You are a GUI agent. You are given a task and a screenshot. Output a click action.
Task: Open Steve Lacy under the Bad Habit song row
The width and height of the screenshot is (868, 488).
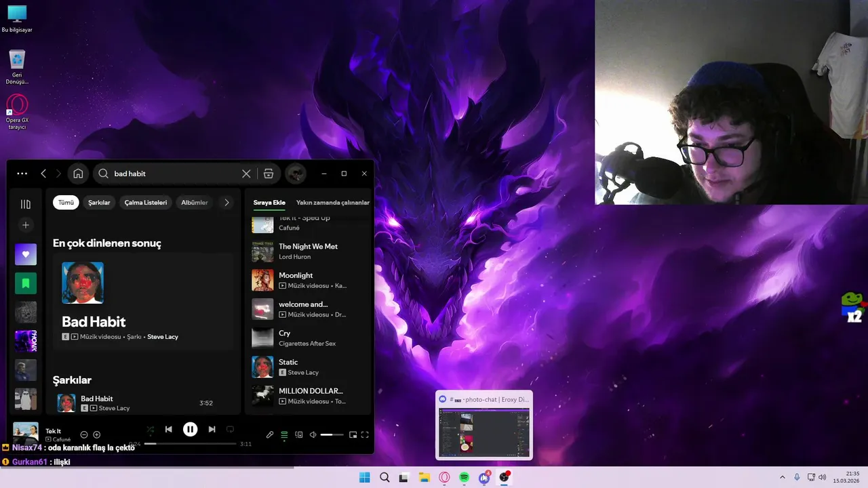click(114, 408)
